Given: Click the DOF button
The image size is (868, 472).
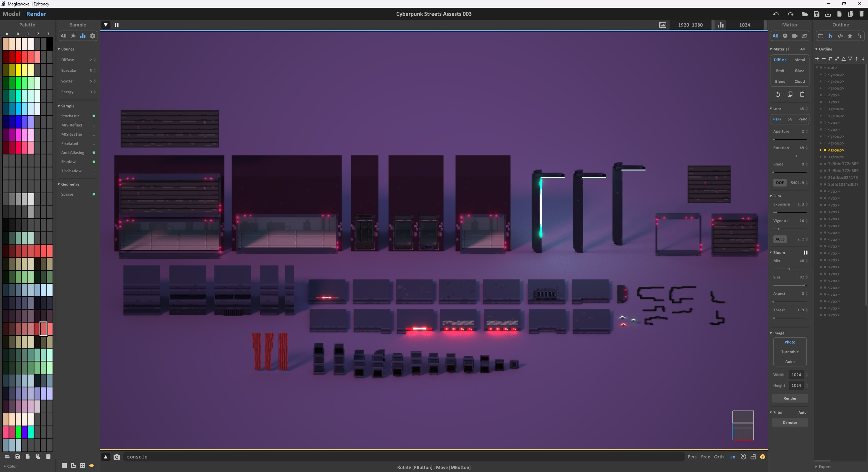Looking at the screenshot, I should click(x=780, y=183).
